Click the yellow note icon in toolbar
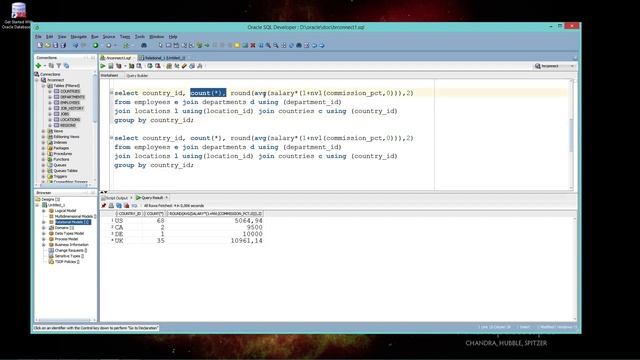 [x=237, y=45]
